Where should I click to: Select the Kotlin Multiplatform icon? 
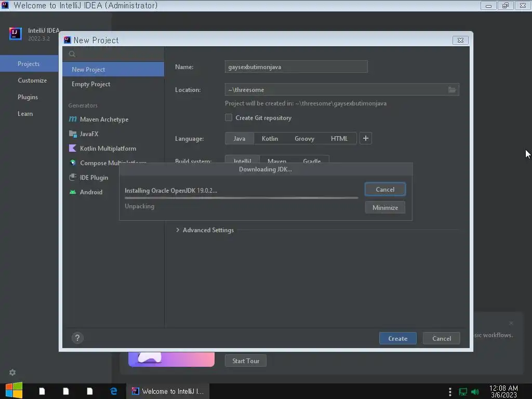(73, 148)
